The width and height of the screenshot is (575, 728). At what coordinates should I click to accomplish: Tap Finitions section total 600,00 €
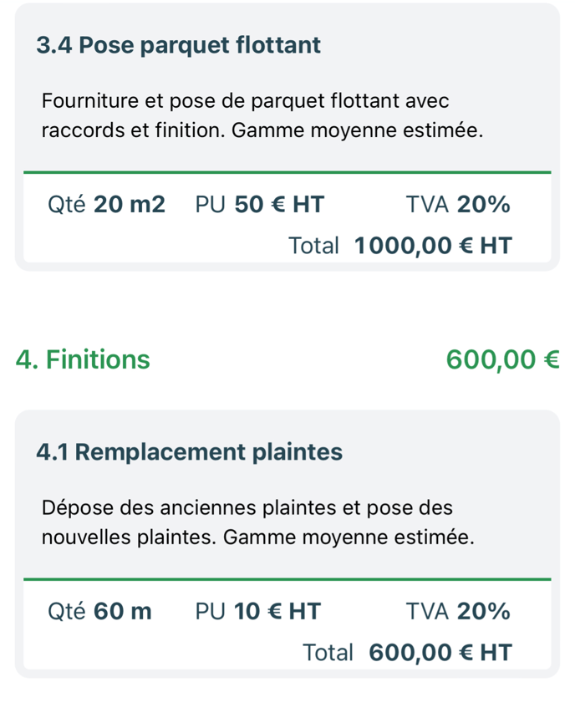click(502, 360)
